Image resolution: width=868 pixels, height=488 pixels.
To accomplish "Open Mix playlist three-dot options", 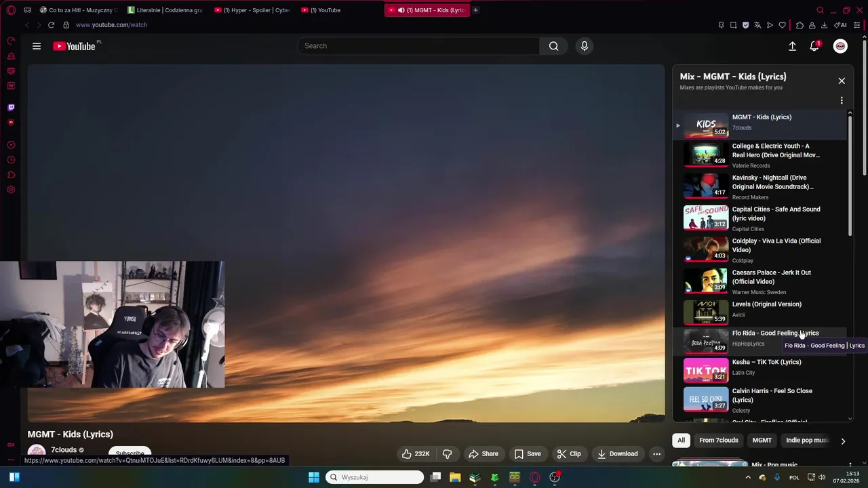I will pos(842,100).
